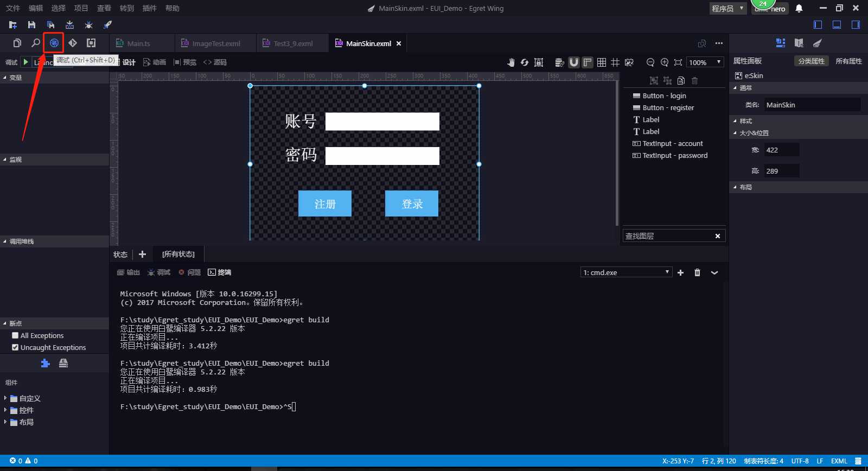
Task: Click the new project icon in top toolbar
Action: click(13, 25)
